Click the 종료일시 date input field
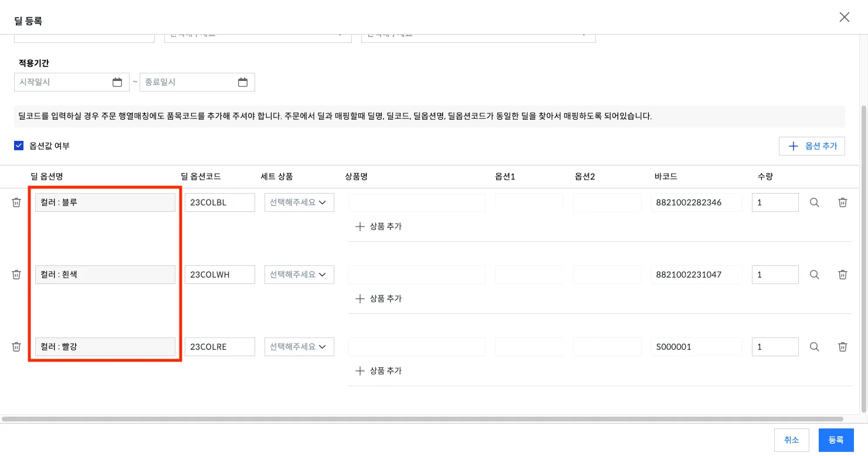The height and width of the screenshot is (456, 868). [197, 82]
